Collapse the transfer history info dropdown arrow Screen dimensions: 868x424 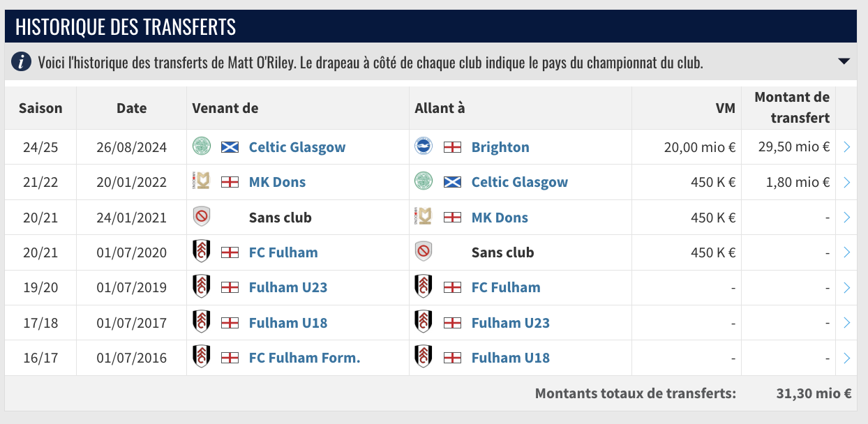(x=844, y=61)
